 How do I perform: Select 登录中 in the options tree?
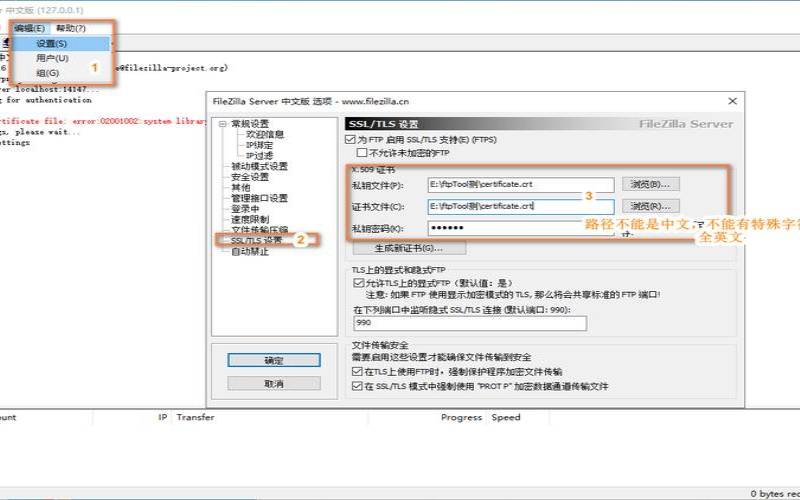click(x=245, y=209)
